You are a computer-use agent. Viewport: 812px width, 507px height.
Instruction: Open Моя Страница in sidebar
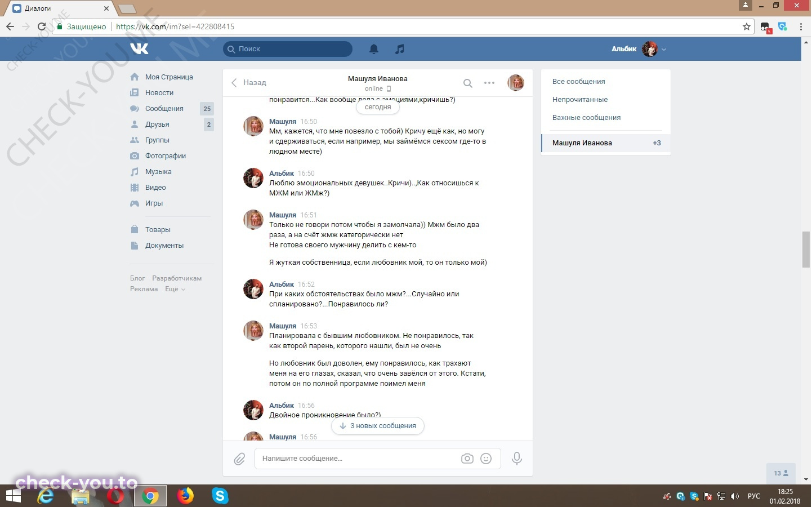[x=169, y=77]
